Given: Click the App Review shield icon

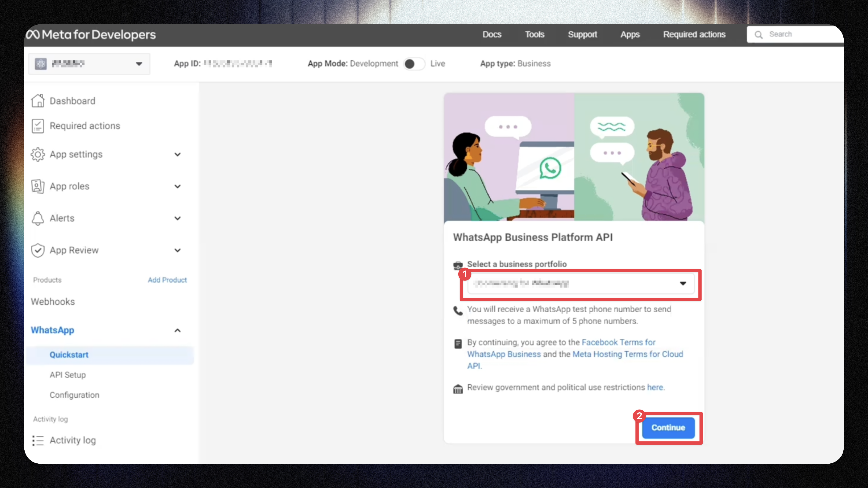Looking at the screenshot, I should 38,250.
